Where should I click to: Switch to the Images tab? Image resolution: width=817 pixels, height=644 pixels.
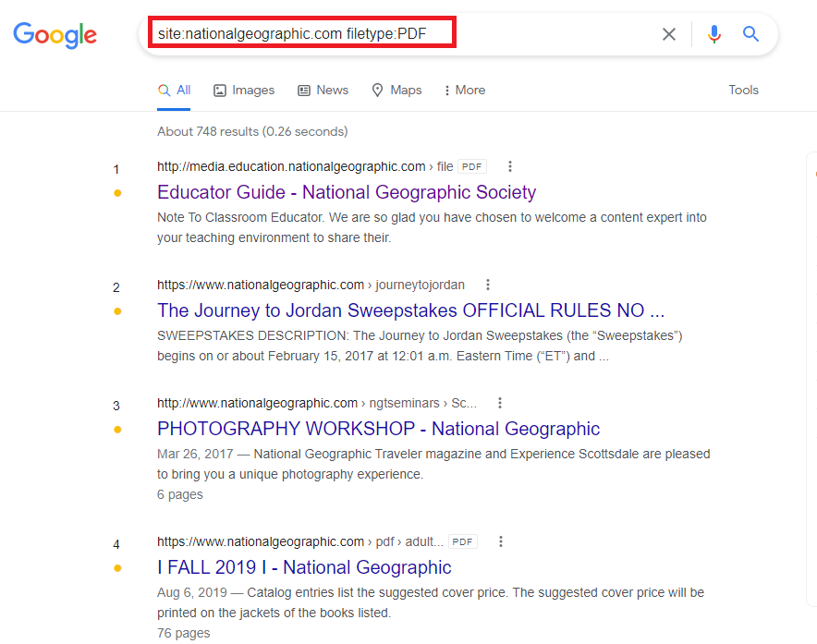(244, 90)
